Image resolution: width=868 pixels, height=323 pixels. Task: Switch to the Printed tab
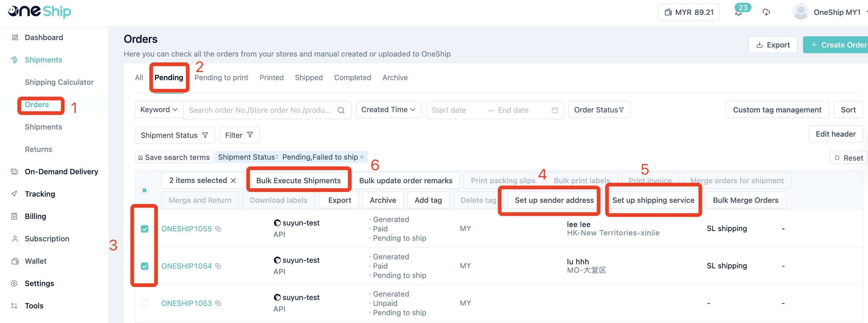pyautogui.click(x=271, y=78)
